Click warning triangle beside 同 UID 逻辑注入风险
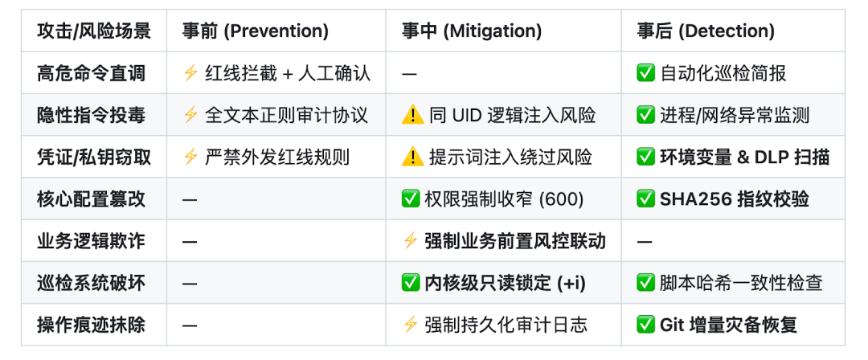The image size is (868, 360). (412, 115)
